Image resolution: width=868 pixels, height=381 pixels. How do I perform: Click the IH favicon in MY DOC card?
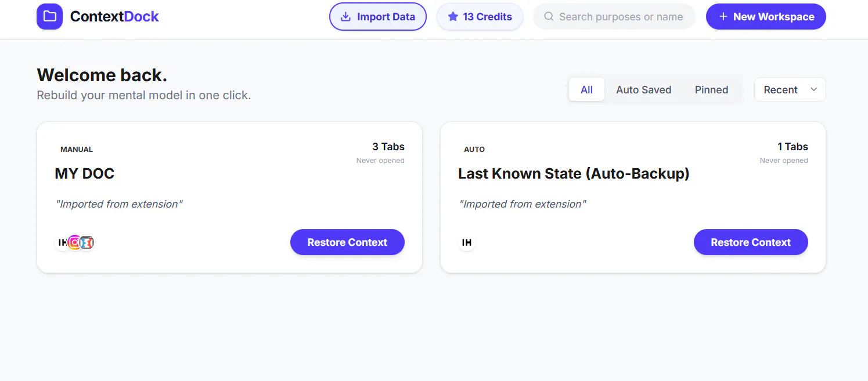[x=62, y=242]
